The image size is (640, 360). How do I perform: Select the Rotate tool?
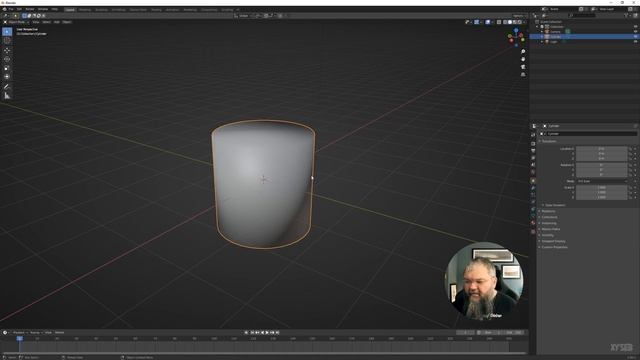click(7, 59)
